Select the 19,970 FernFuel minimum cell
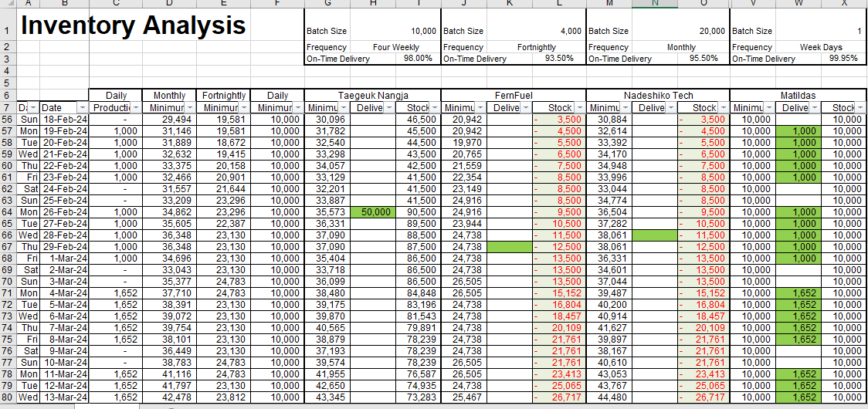Viewport: 868px width, 409px height. pyautogui.click(x=464, y=142)
